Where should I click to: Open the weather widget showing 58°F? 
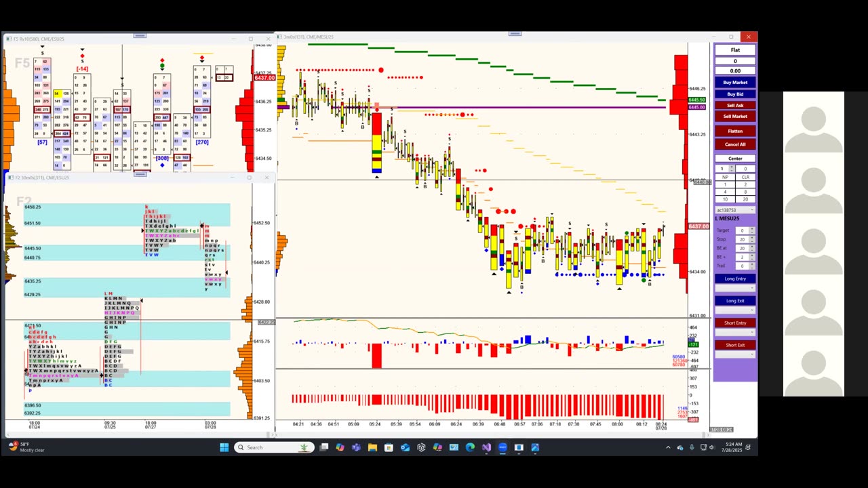pos(27,447)
